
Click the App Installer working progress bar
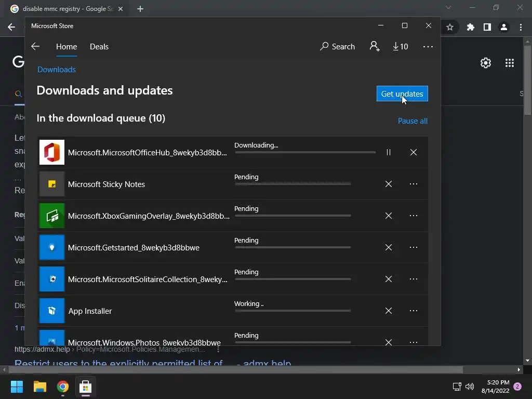point(293,311)
